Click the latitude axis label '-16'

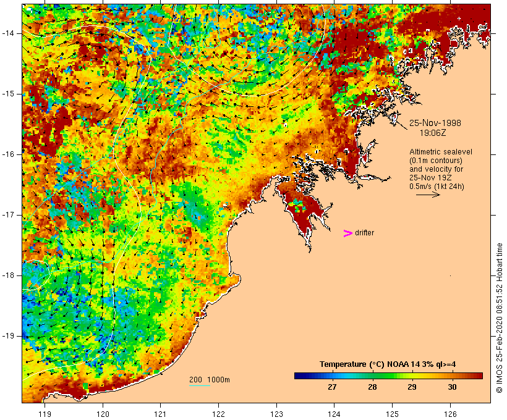coord(8,154)
